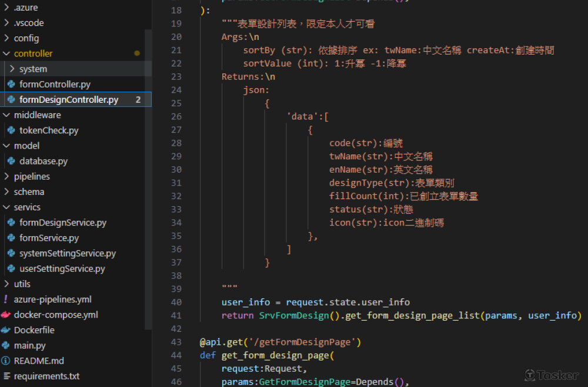The image size is (588, 387).
Task: Click the Python icon beside database.py
Action: 11,161
